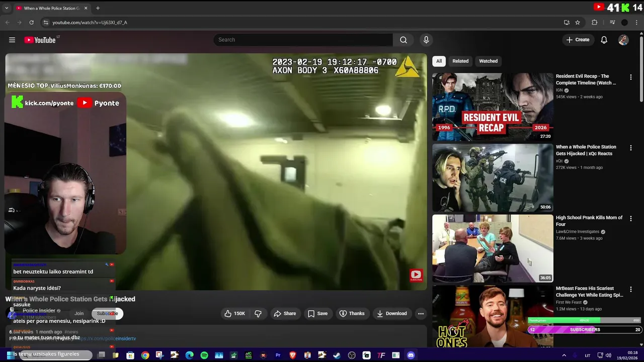The height and width of the screenshot is (362, 644).
Task: Open the YouTube guide hamburger menu
Action: (12, 40)
